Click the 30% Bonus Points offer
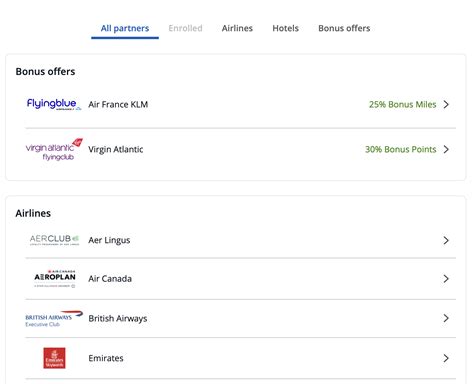The width and height of the screenshot is (474, 384). (x=401, y=149)
